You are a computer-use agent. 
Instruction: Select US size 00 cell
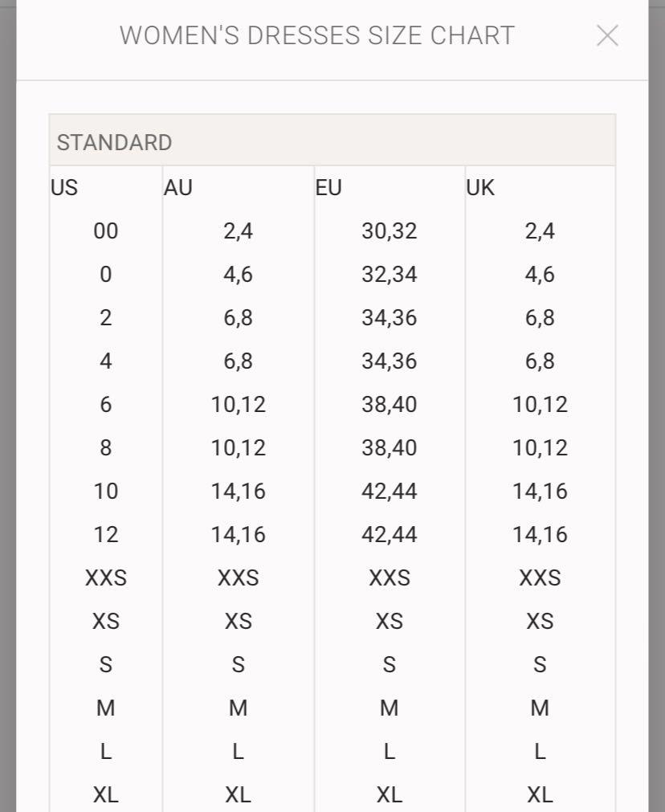click(106, 231)
